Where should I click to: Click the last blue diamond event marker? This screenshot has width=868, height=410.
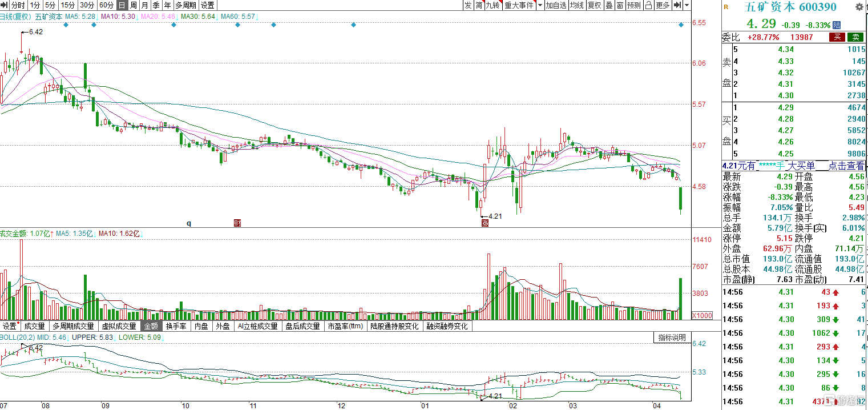681,25
